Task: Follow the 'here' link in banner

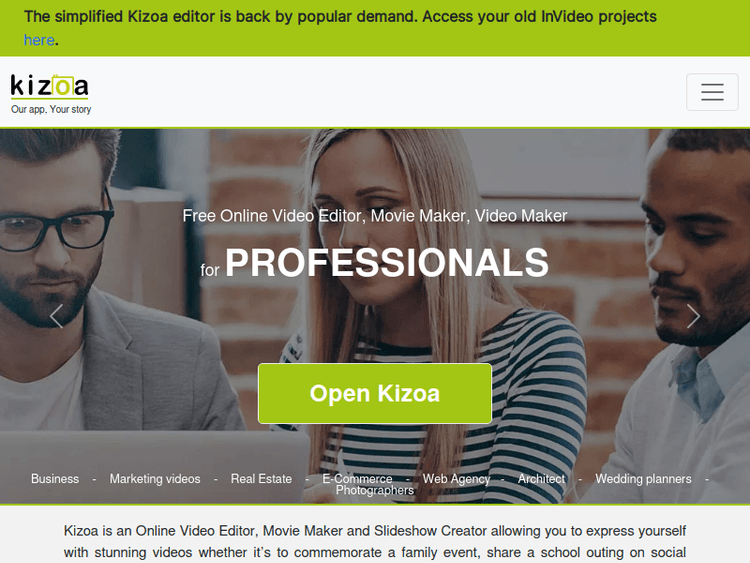Action: click(39, 40)
